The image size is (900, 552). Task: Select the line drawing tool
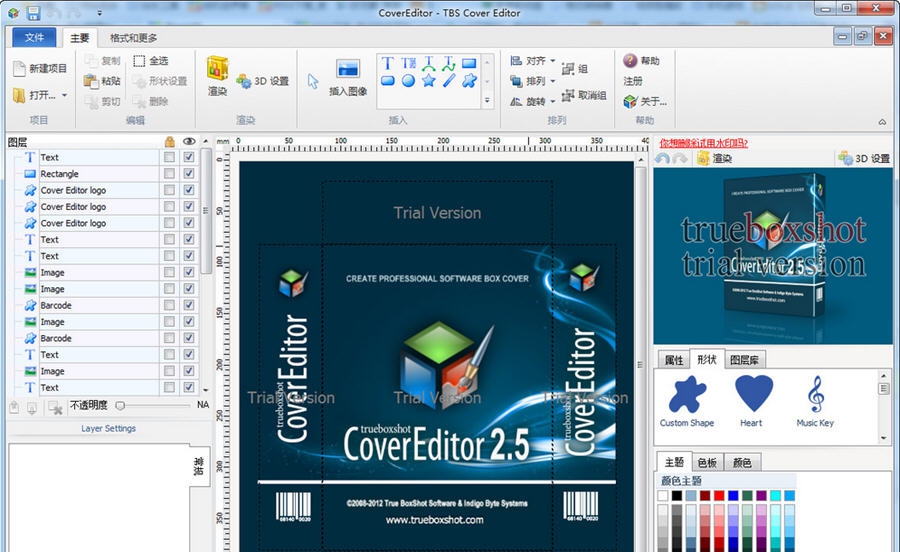[x=448, y=81]
